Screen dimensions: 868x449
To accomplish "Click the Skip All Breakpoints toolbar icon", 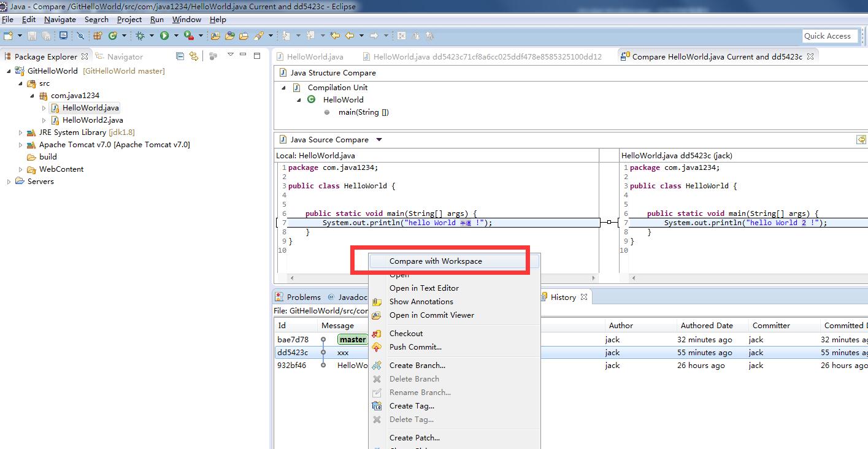I will 80,36.
